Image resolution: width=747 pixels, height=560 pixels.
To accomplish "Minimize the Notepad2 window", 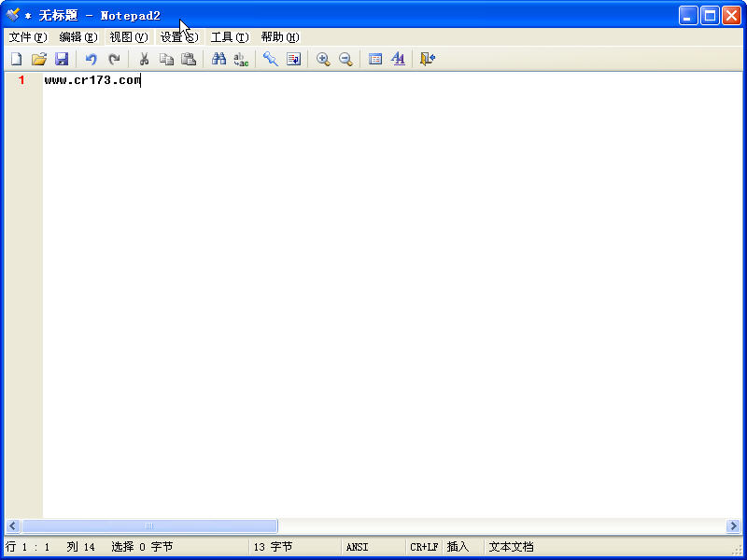I will pyautogui.click(x=687, y=16).
